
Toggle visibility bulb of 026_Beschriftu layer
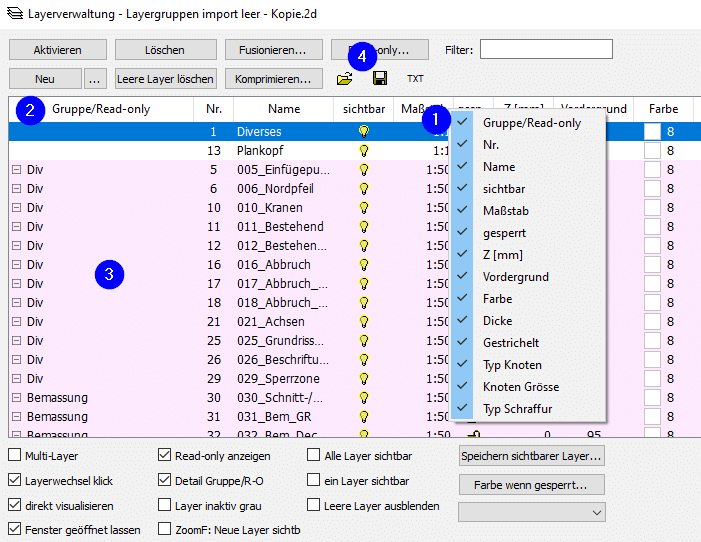[x=364, y=360]
